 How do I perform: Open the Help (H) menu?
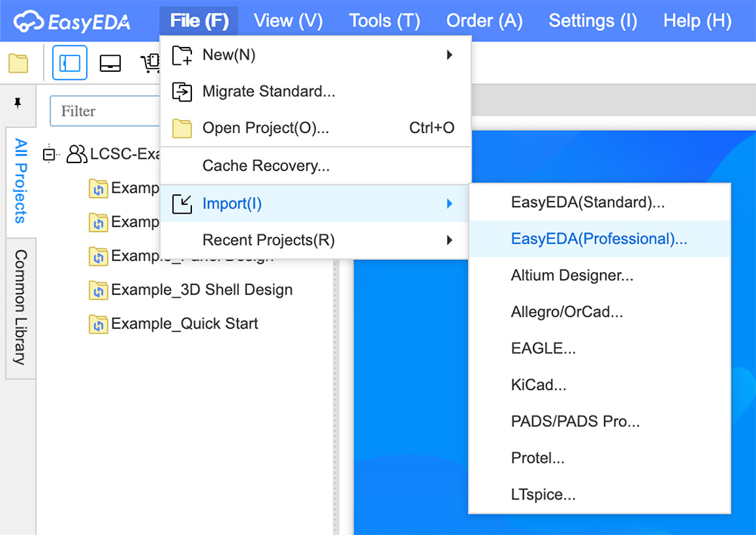(697, 20)
